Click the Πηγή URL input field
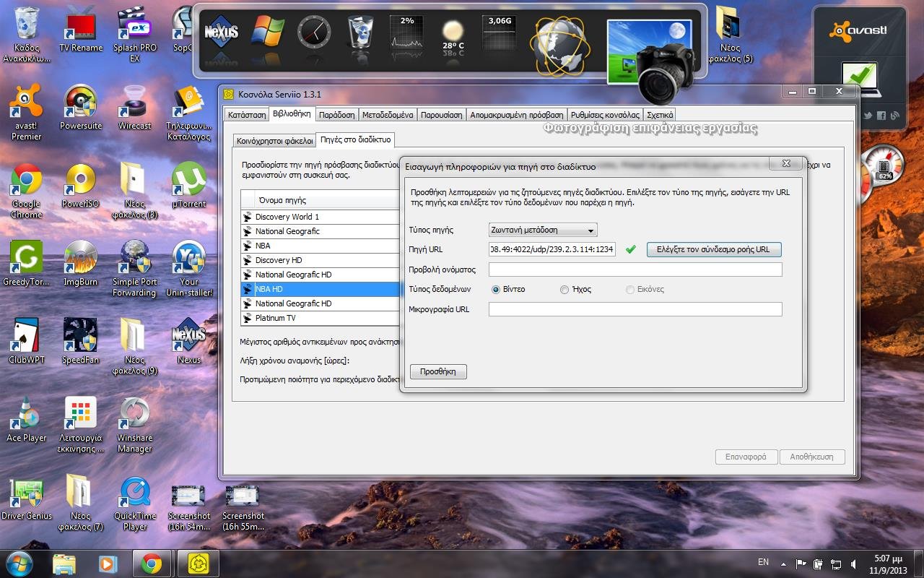Viewport: 924px width, 578px height. pyautogui.click(x=552, y=249)
